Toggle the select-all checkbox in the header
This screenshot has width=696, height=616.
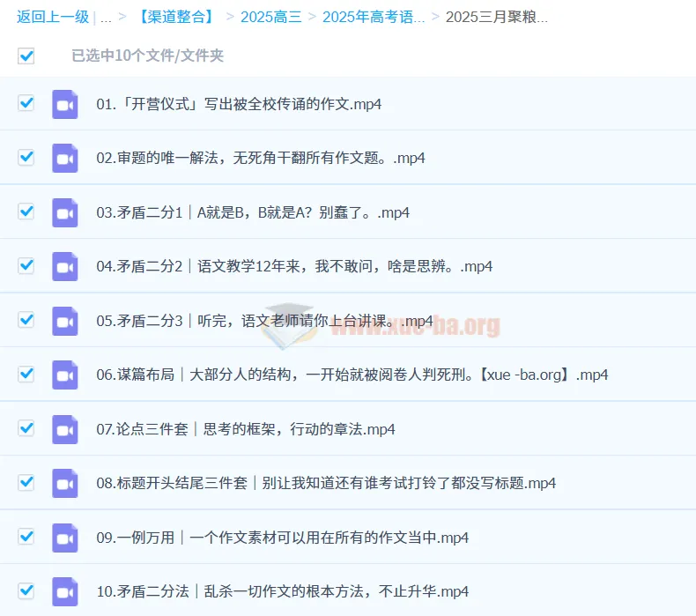pos(26,56)
